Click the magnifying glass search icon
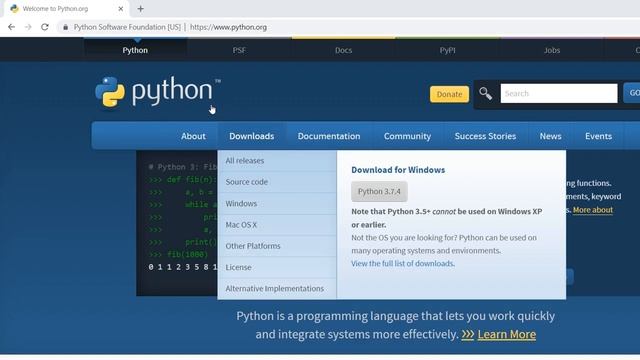Image resolution: width=640 pixels, height=360 pixels. click(x=485, y=93)
